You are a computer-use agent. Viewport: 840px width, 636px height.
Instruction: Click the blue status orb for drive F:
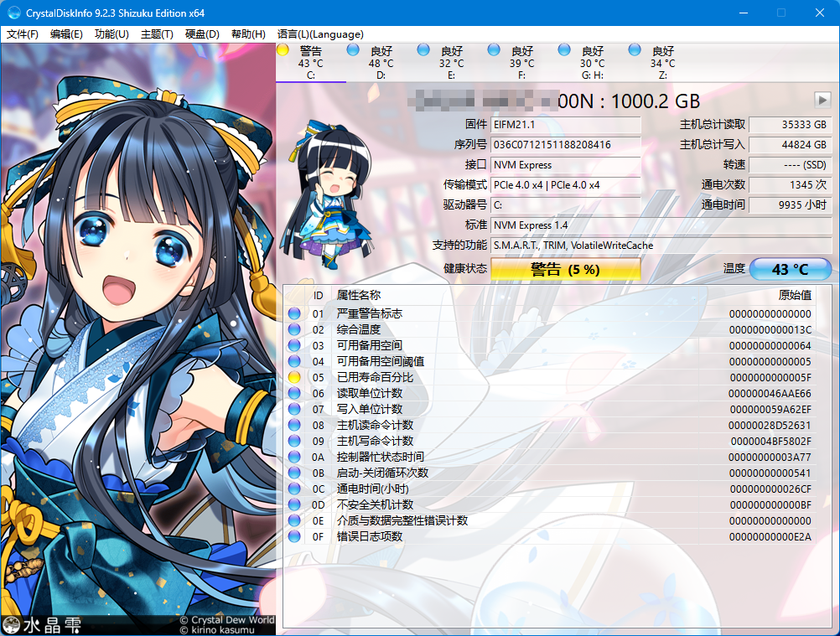[494, 50]
